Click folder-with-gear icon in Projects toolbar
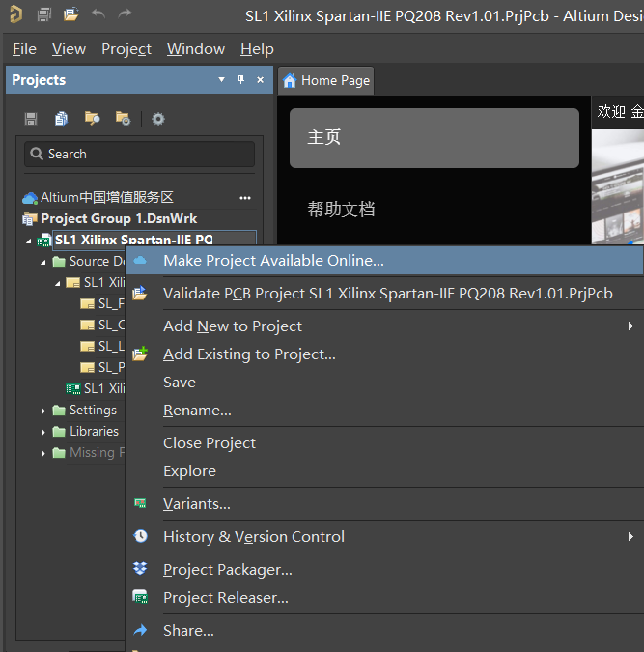The width and height of the screenshot is (644, 652). point(123,119)
